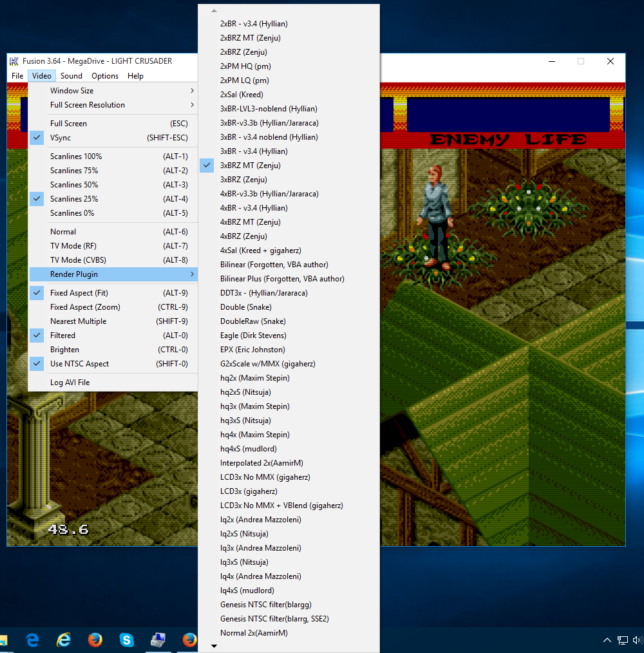
Task: Select Genesis NTSC filter(blarrg, SSE2)
Action: click(289, 618)
